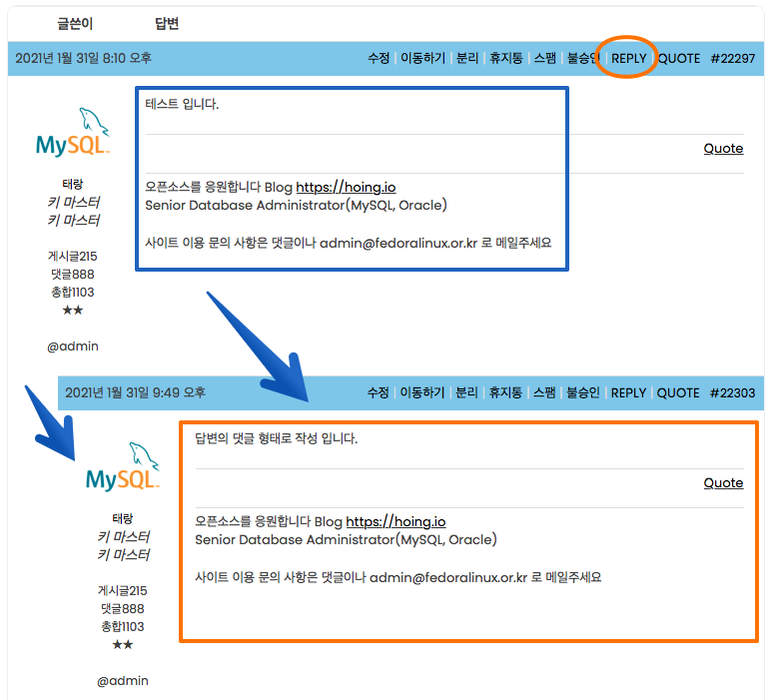Click REPLY on post #22297

pyautogui.click(x=628, y=58)
